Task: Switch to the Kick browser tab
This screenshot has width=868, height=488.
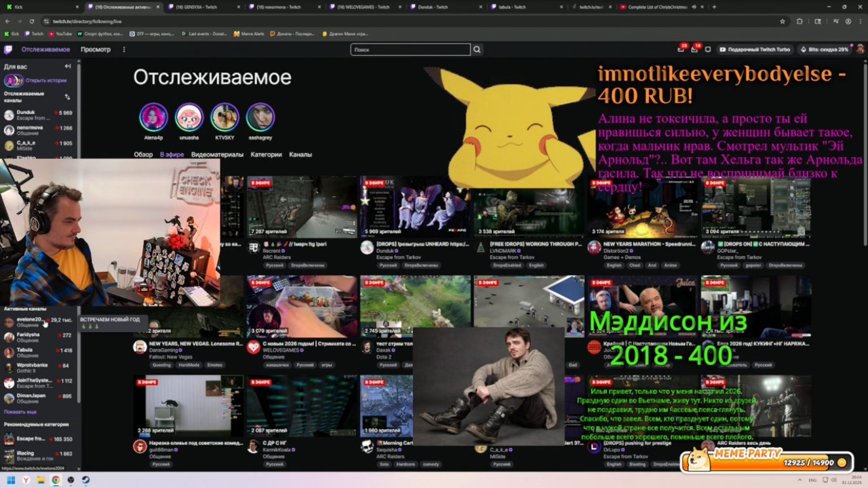Action: (x=41, y=7)
